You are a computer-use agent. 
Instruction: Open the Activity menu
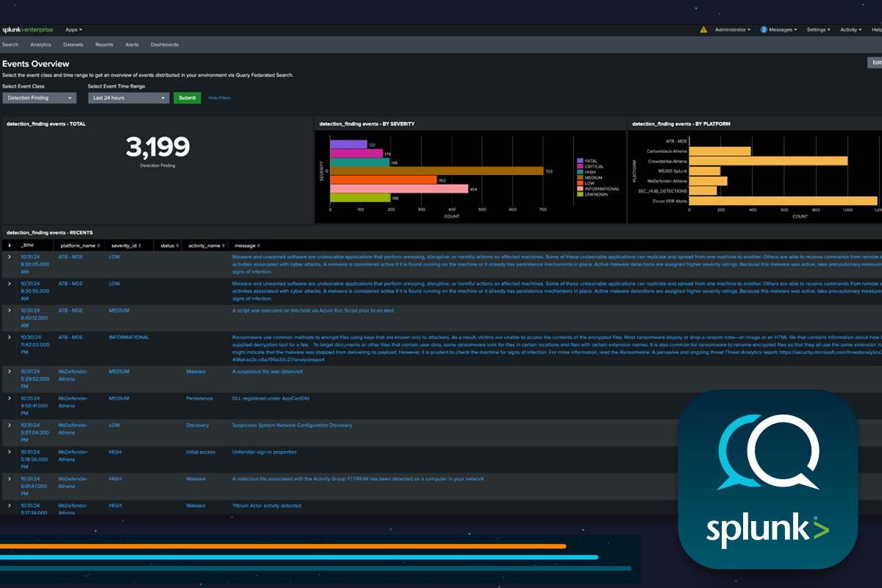[850, 30]
